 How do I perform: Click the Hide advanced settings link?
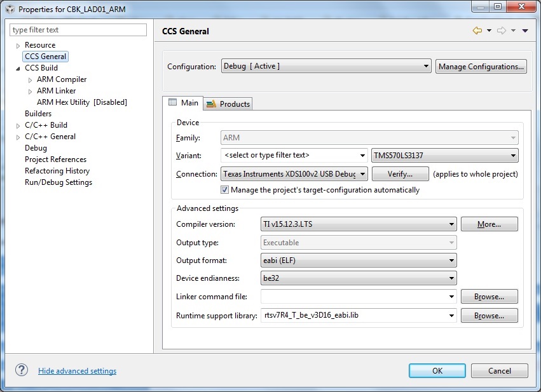pyautogui.click(x=77, y=371)
